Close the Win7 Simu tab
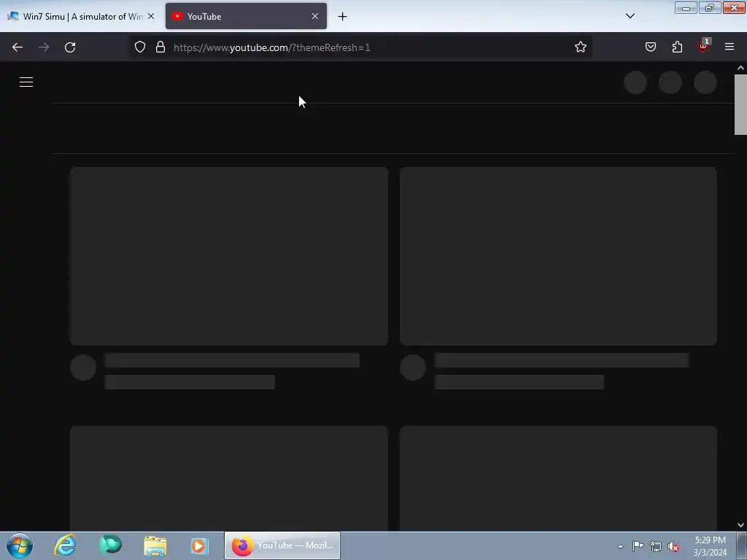This screenshot has height=560, width=747. (151, 16)
